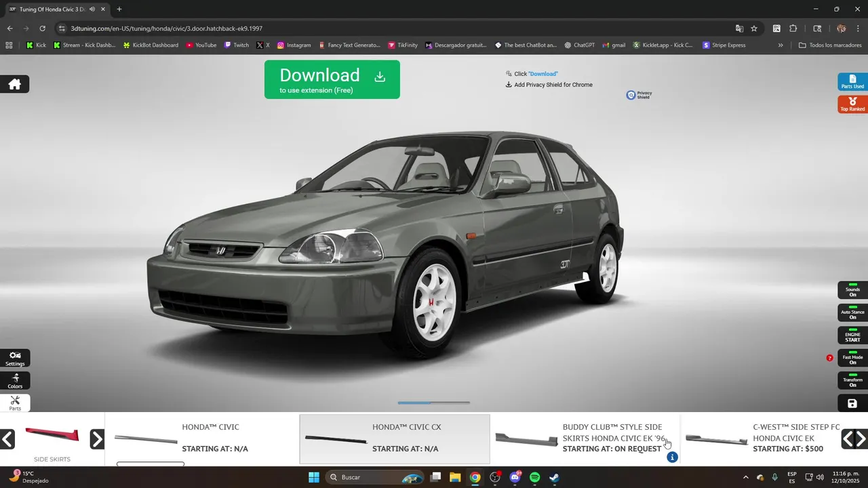The height and width of the screenshot is (488, 868).
Task: Toggle Engine Start button
Action: pyautogui.click(x=852, y=335)
